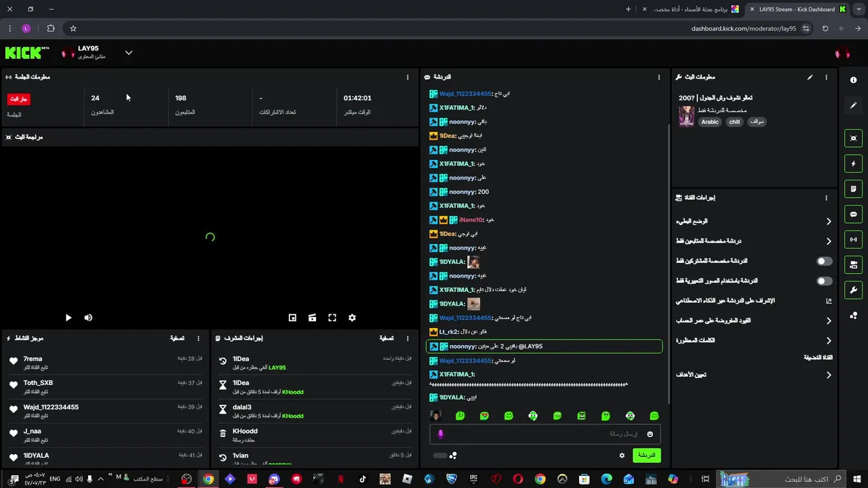
Task: Open a new browser tab
Action: pyautogui.click(x=628, y=9)
